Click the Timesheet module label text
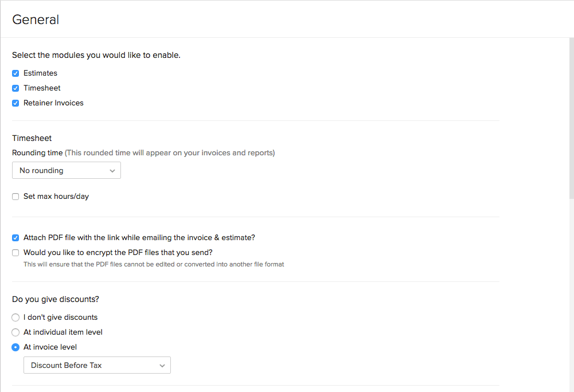This screenshot has width=574, height=392. coord(42,88)
